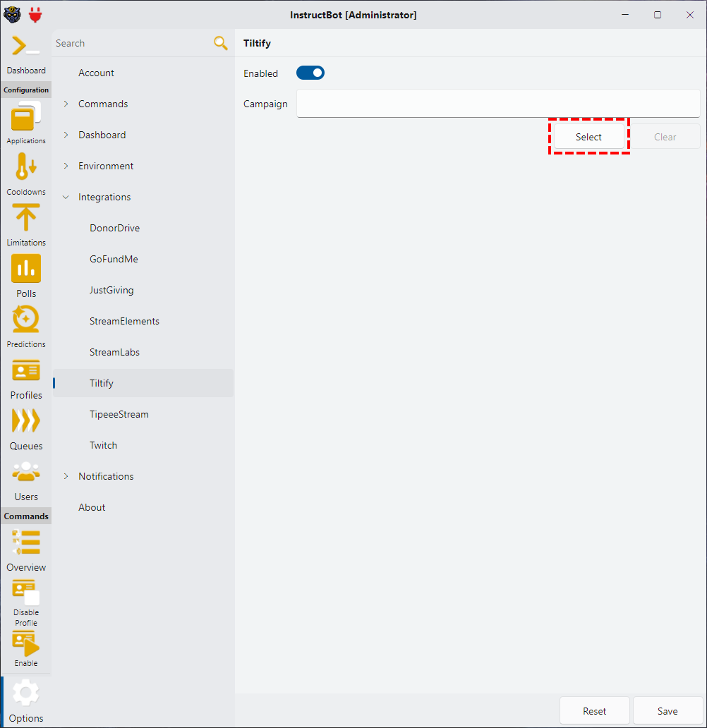Select DonorDrive integration
Image resolution: width=707 pixels, height=728 pixels.
(143, 228)
